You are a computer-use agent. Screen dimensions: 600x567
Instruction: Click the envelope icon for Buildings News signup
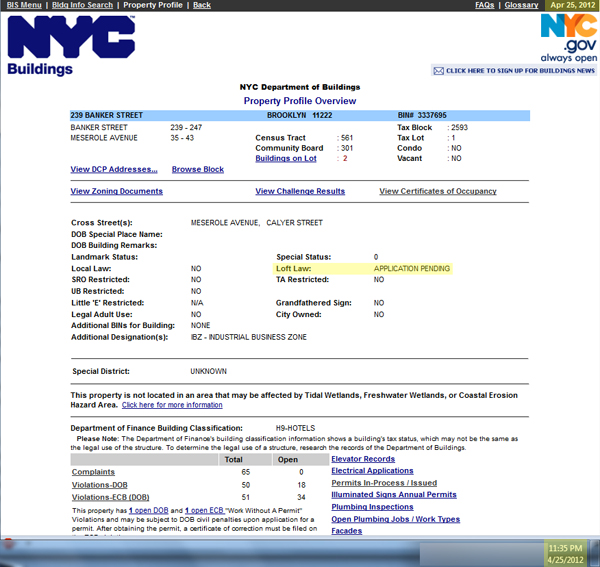pyautogui.click(x=438, y=71)
